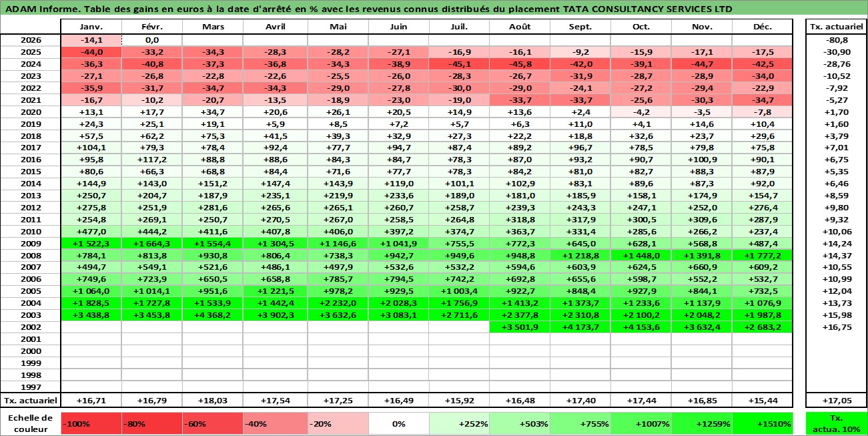Screen dimensions: 868x436
Task: Click the +3 501,9 cell for August 2002
Action: pyautogui.click(x=519, y=327)
